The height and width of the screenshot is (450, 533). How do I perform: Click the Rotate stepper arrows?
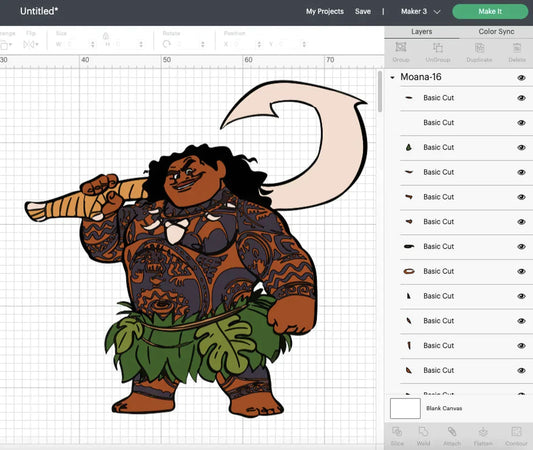203,45
